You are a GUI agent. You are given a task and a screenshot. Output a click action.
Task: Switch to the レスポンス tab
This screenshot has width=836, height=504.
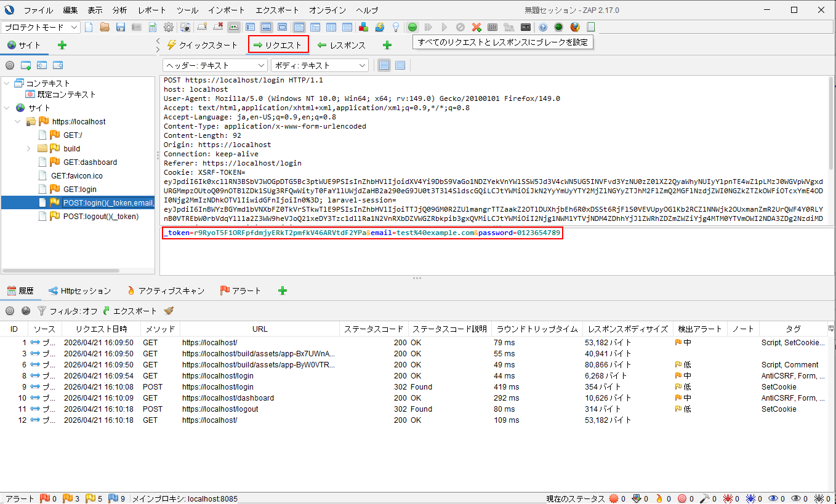341,45
